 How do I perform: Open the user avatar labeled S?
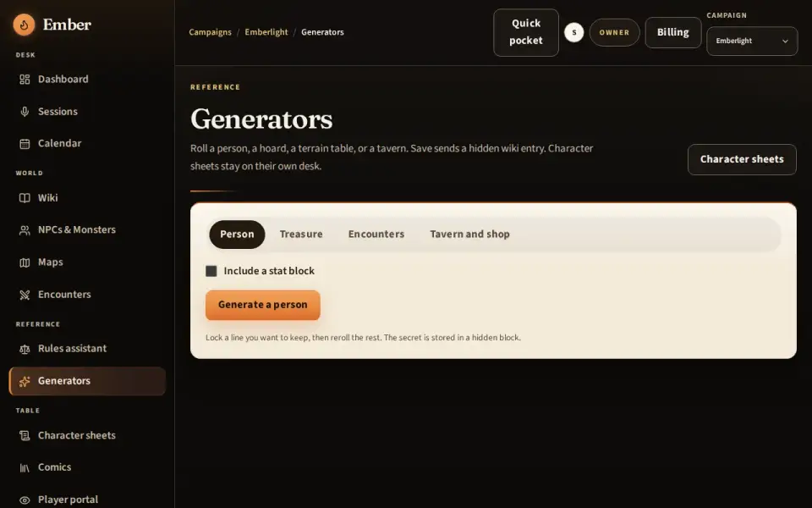pyautogui.click(x=573, y=32)
